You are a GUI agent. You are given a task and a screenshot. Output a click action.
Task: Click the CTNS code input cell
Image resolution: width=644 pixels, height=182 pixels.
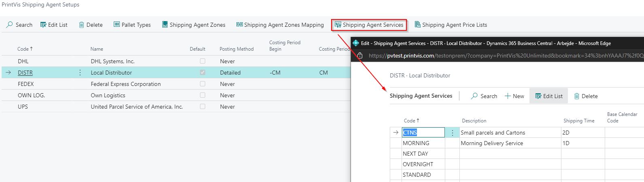click(x=423, y=133)
